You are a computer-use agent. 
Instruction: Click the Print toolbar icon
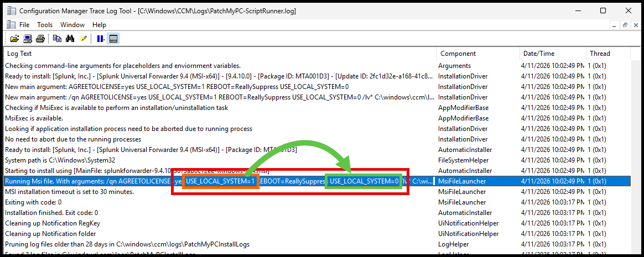pos(40,39)
